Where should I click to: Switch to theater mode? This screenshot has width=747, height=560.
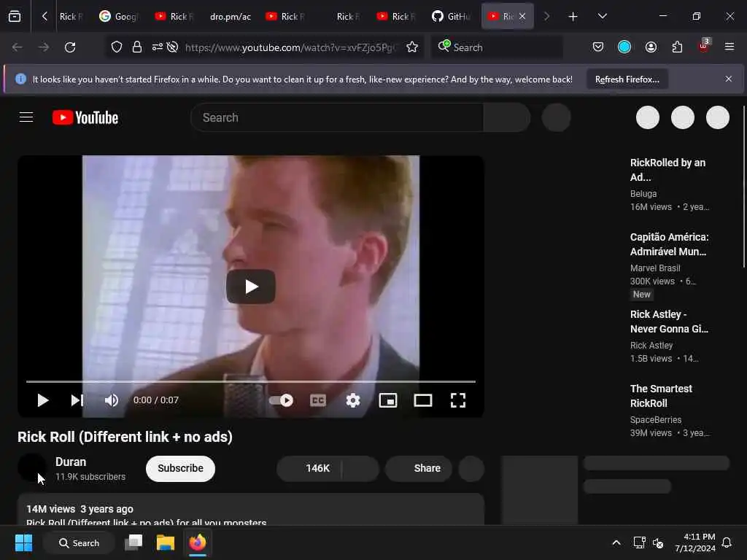(x=423, y=400)
